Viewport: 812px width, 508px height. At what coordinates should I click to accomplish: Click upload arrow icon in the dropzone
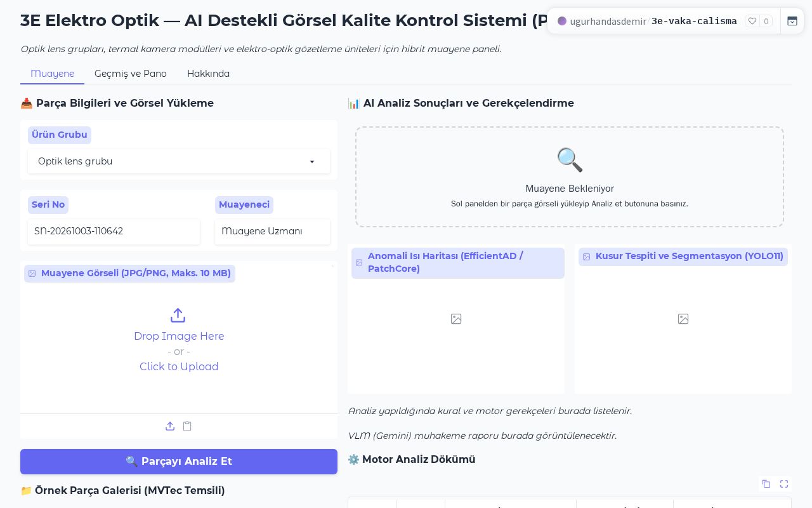pos(178,315)
